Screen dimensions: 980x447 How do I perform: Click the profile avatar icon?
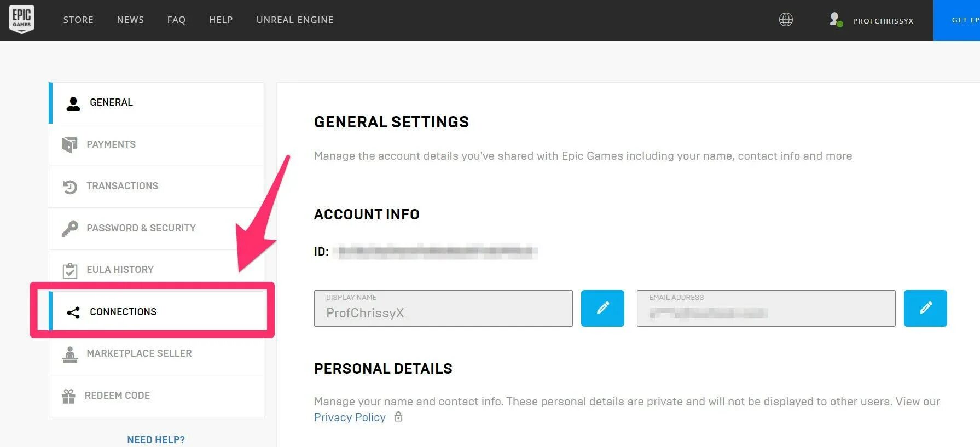(x=835, y=20)
